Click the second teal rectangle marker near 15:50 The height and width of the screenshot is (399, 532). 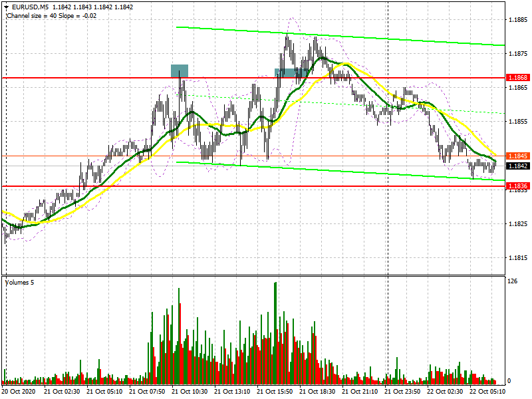[x=291, y=73]
